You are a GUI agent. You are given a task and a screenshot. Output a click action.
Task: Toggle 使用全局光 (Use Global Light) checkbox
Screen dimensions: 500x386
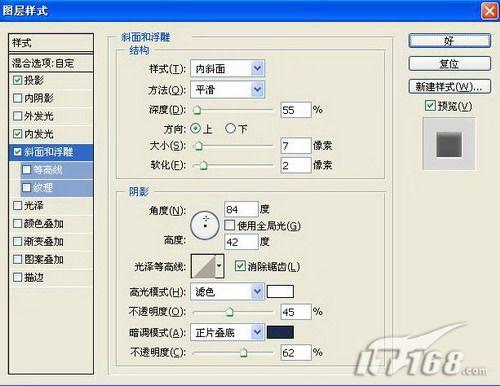(229, 225)
